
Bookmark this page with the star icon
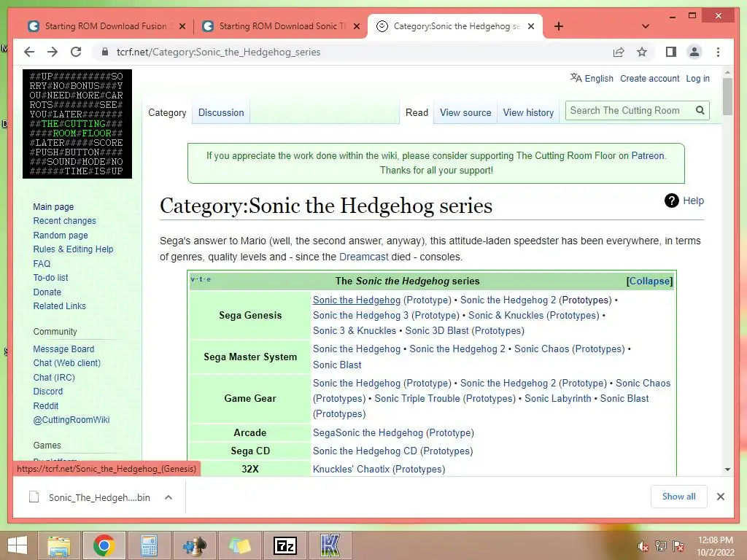tap(642, 52)
